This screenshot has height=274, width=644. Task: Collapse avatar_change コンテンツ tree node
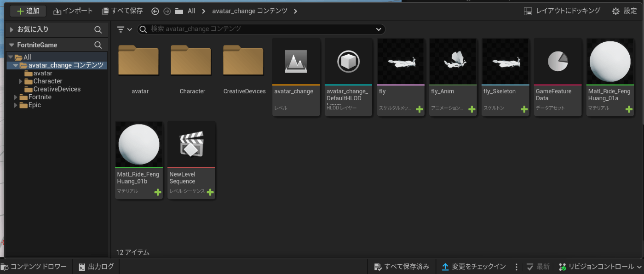click(16, 66)
